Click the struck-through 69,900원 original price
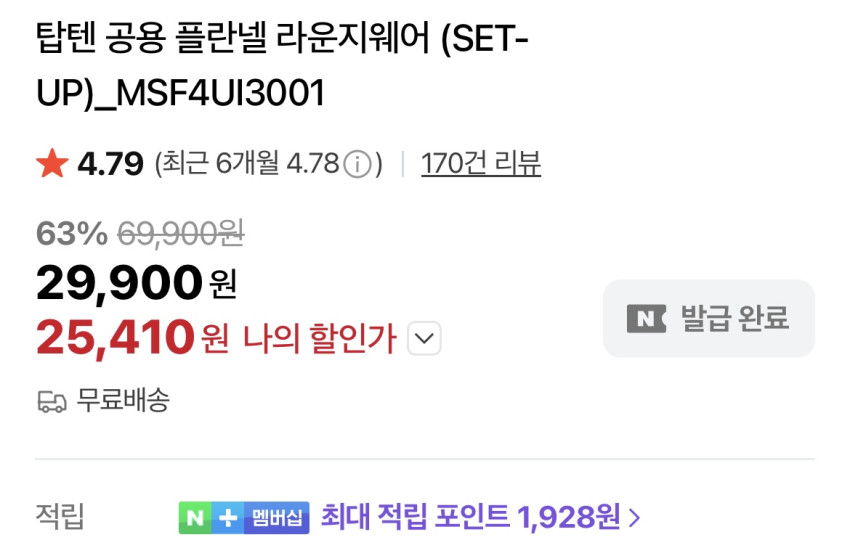 (x=181, y=233)
